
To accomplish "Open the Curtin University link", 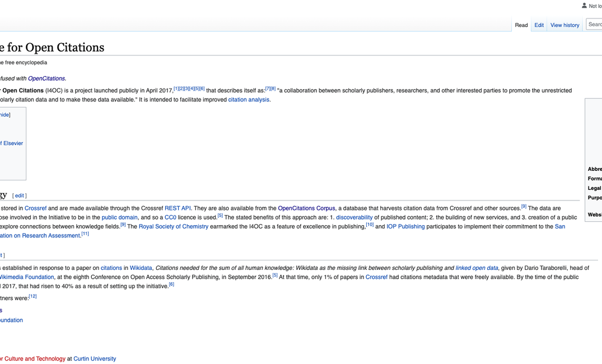I will (95, 359).
